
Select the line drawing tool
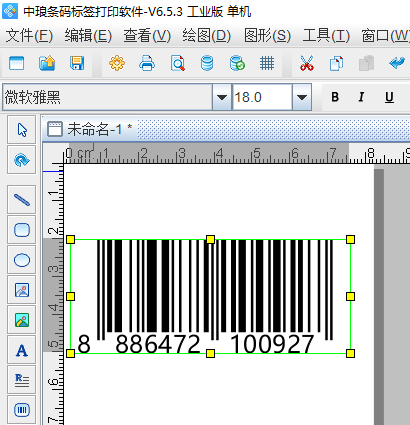22,200
